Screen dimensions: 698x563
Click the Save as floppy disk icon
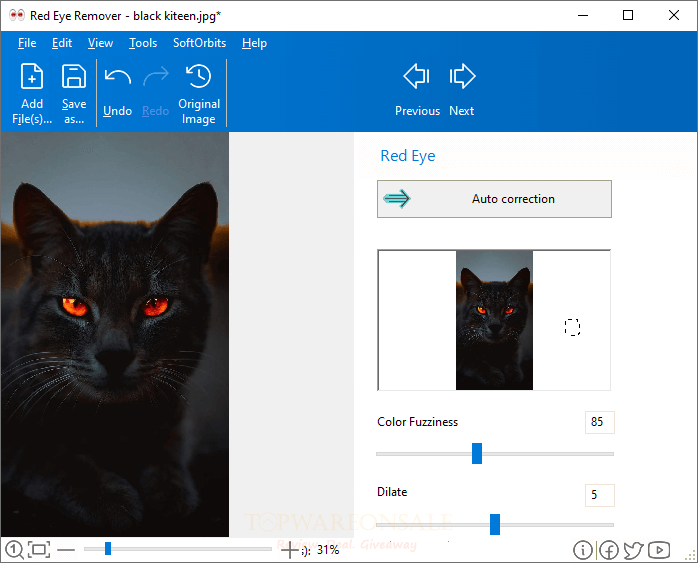pos(74,77)
